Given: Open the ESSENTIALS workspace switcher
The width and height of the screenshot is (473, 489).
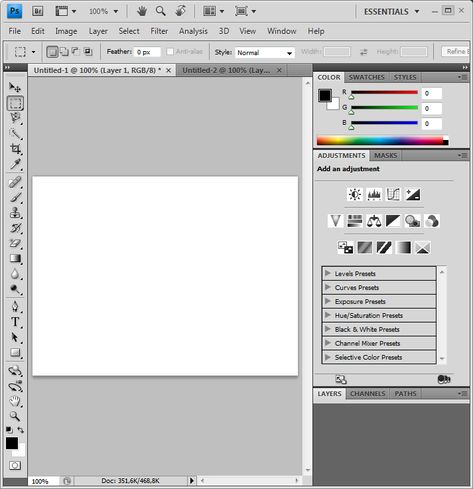Looking at the screenshot, I should [x=391, y=12].
